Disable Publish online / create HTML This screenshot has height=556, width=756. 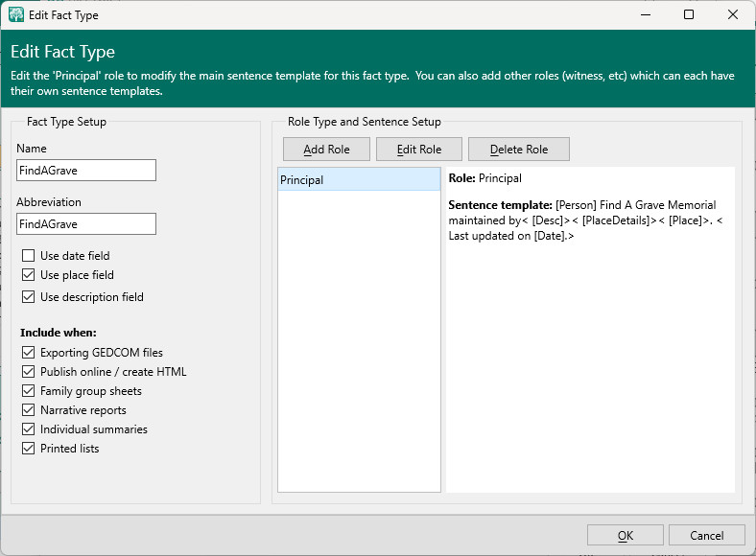tap(28, 372)
